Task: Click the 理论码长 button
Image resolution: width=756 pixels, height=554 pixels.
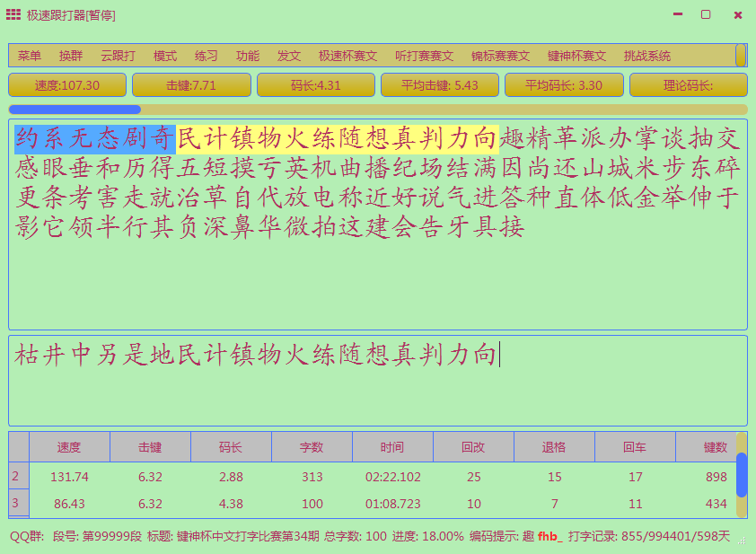Action: (688, 85)
